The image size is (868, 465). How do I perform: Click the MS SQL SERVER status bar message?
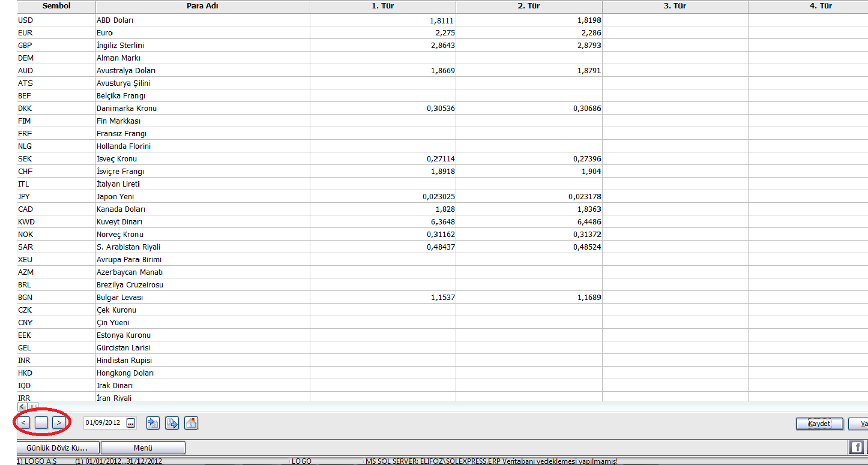(x=492, y=461)
